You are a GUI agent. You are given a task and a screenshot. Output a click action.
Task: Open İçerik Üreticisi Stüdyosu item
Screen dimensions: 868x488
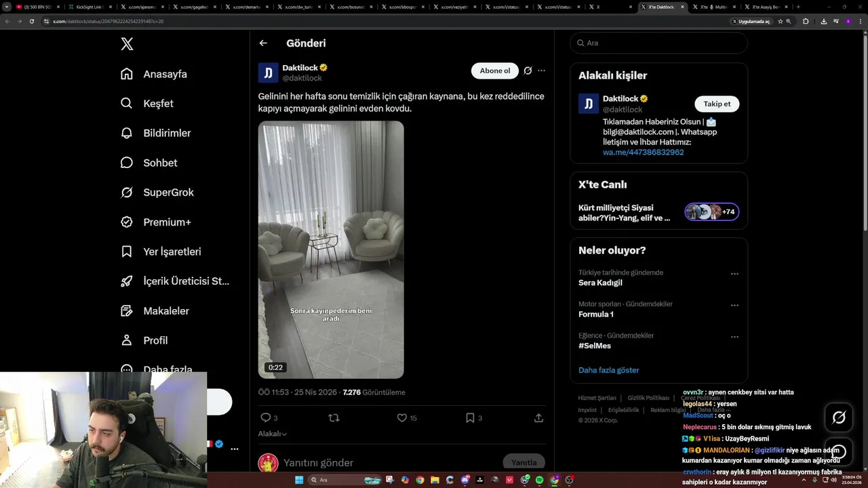click(175, 281)
